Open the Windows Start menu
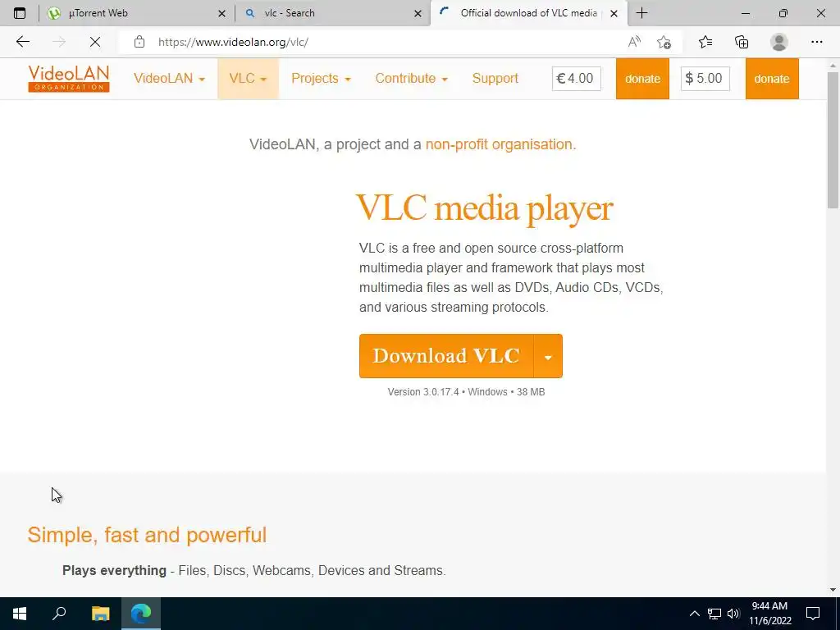Screen dimensions: 840x630 click(20, 614)
